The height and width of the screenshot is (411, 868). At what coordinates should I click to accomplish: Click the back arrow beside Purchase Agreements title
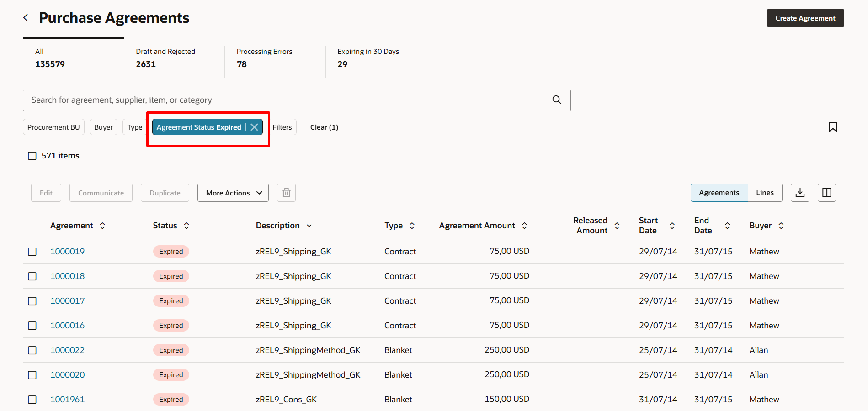(x=26, y=17)
